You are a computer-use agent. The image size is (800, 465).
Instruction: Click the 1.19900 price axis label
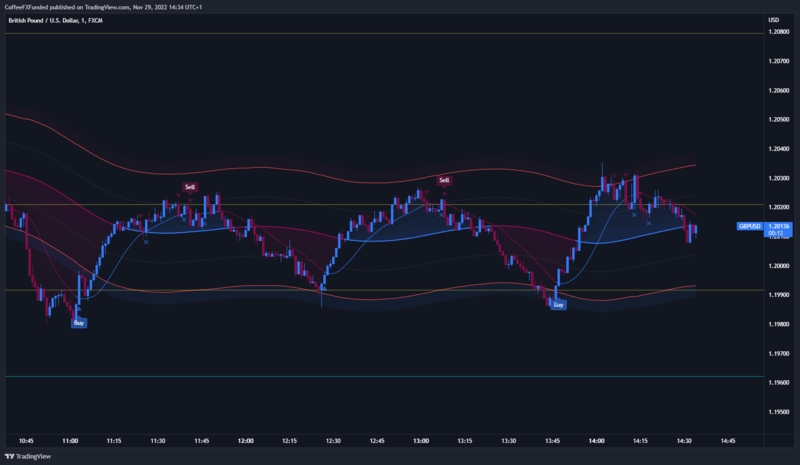779,295
